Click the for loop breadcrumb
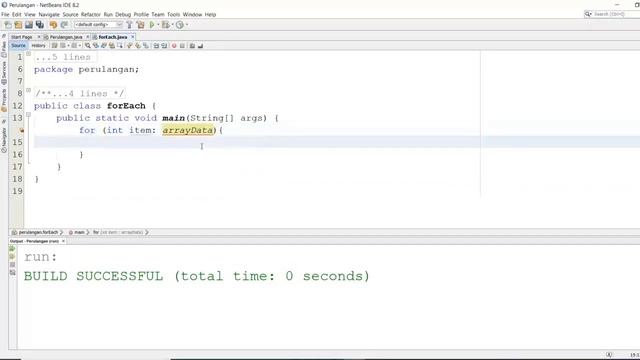 118,232
